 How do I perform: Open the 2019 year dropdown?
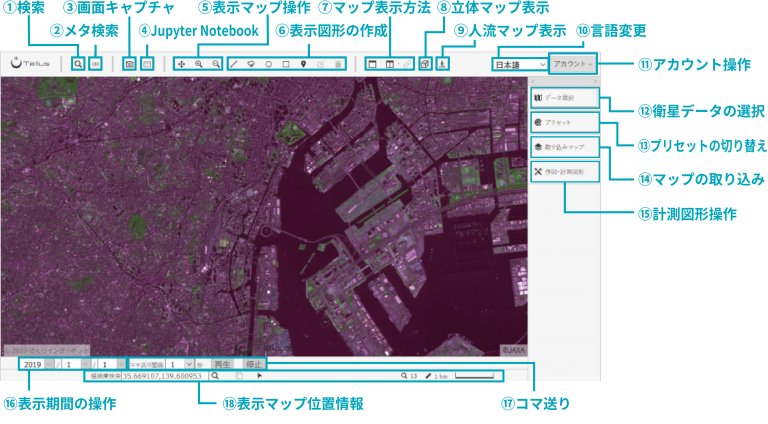click(36, 365)
